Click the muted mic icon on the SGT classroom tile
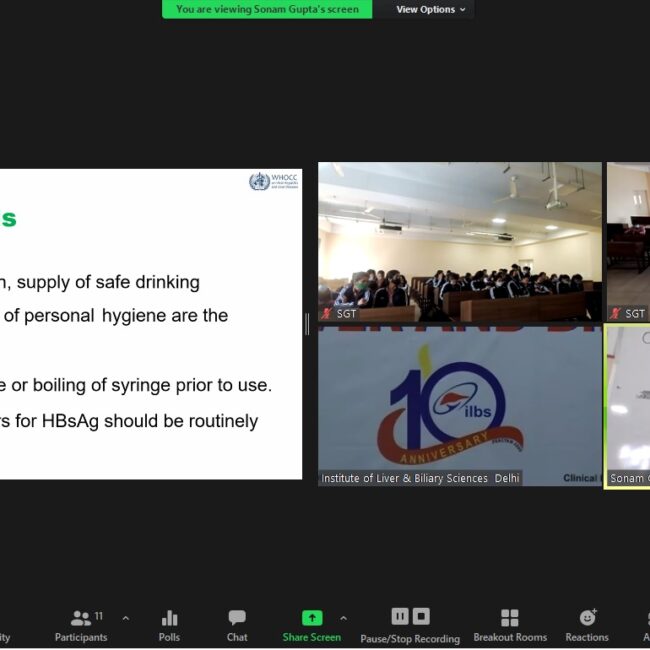Screen dimensions: 650x650 (x=326, y=314)
